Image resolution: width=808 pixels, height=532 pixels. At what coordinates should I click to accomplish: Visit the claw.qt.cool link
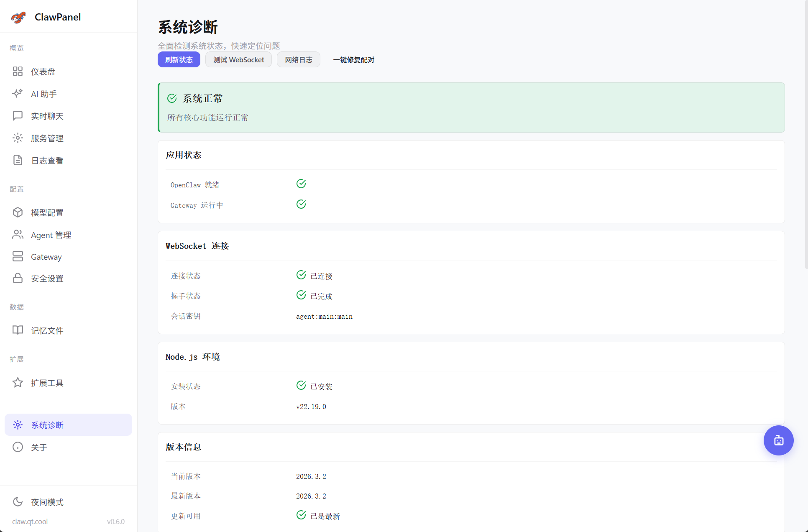coord(30,522)
